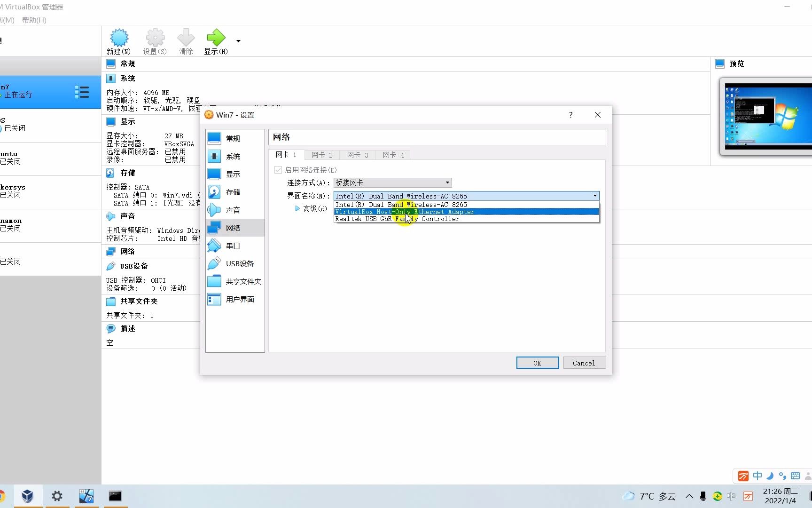Screen dimensions: 812x508
Task: Click the 新建(N) new virtual machine icon
Action: pos(118,41)
